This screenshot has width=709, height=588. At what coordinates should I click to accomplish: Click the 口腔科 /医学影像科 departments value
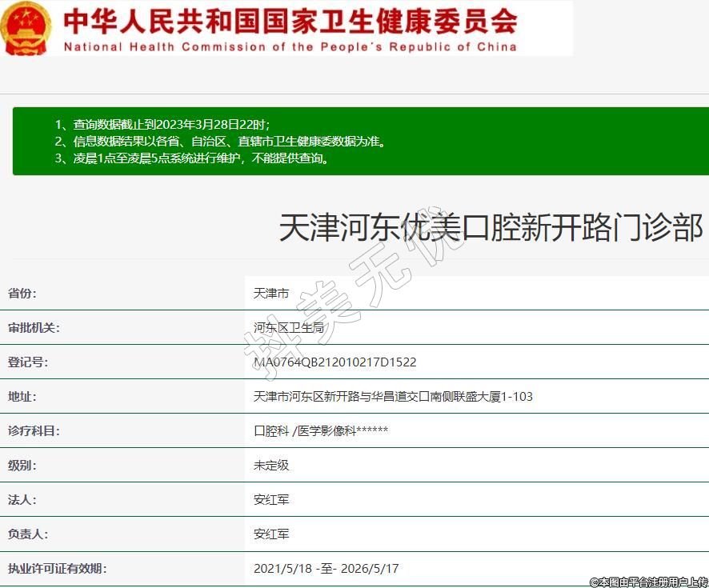(x=321, y=431)
